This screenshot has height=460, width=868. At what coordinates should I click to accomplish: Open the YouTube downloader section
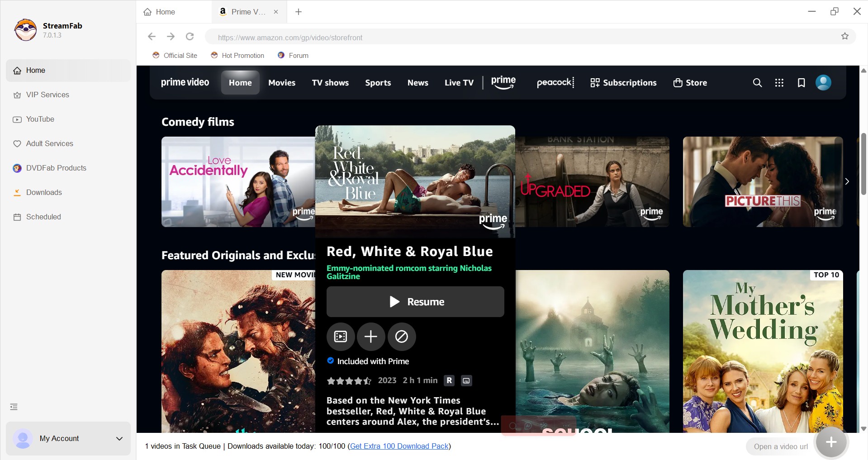(x=40, y=119)
